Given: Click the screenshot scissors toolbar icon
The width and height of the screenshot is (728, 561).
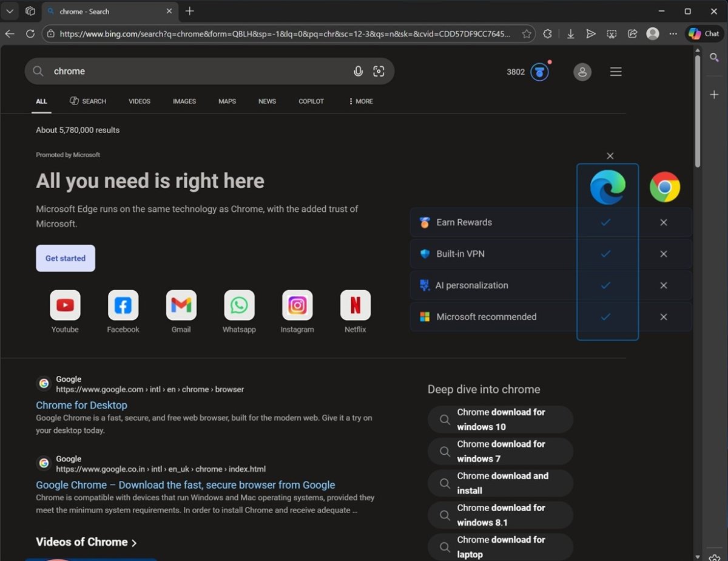Looking at the screenshot, I should (x=612, y=34).
